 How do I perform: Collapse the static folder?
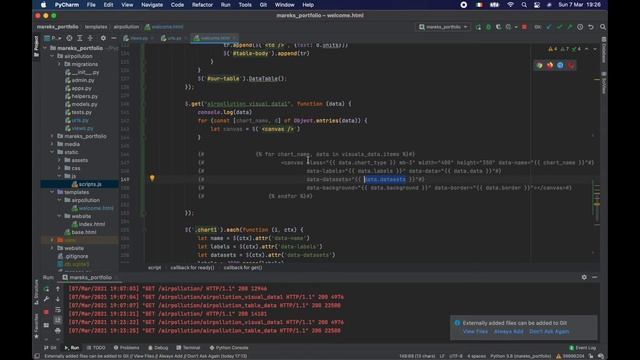pos(52,152)
